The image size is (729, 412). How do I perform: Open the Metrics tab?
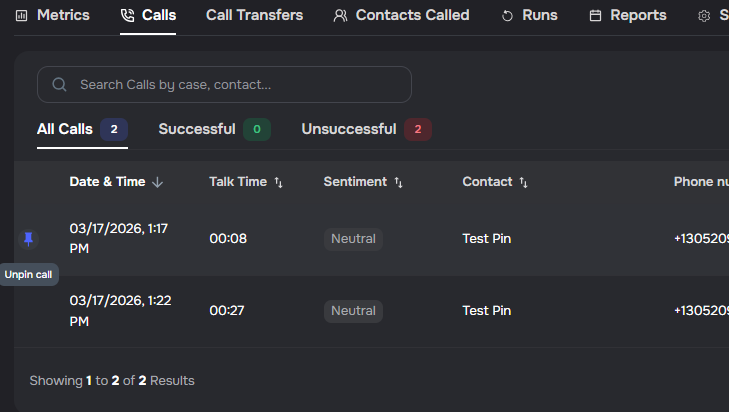pyautogui.click(x=53, y=16)
